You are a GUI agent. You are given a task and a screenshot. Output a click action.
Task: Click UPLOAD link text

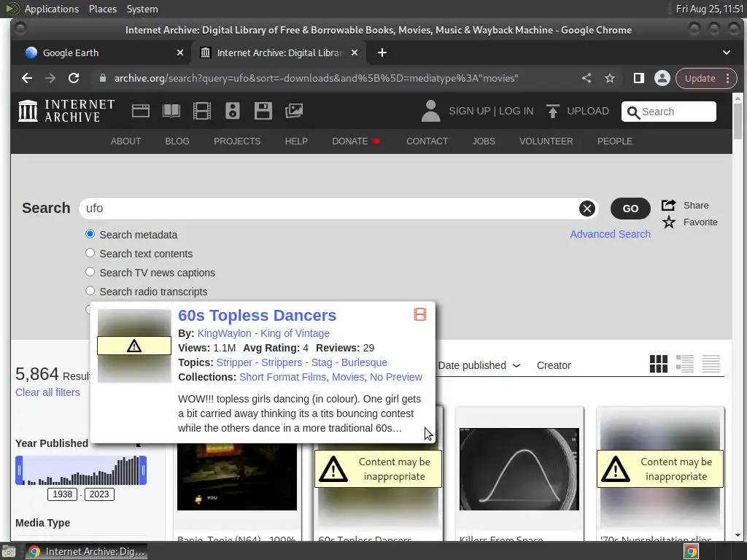click(x=588, y=111)
